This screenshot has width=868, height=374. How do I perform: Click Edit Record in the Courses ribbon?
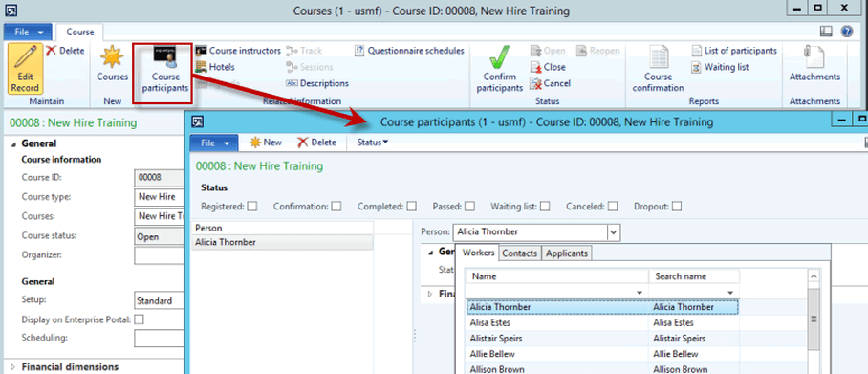[x=25, y=69]
